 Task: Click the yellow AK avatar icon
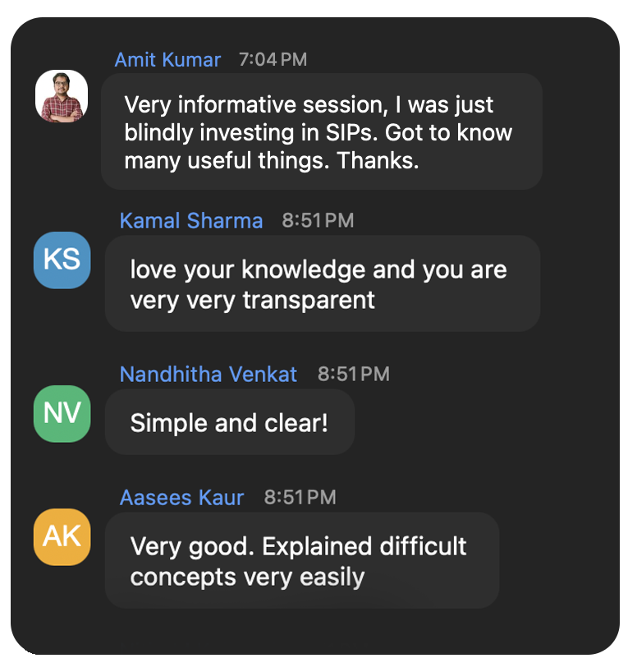(62, 536)
